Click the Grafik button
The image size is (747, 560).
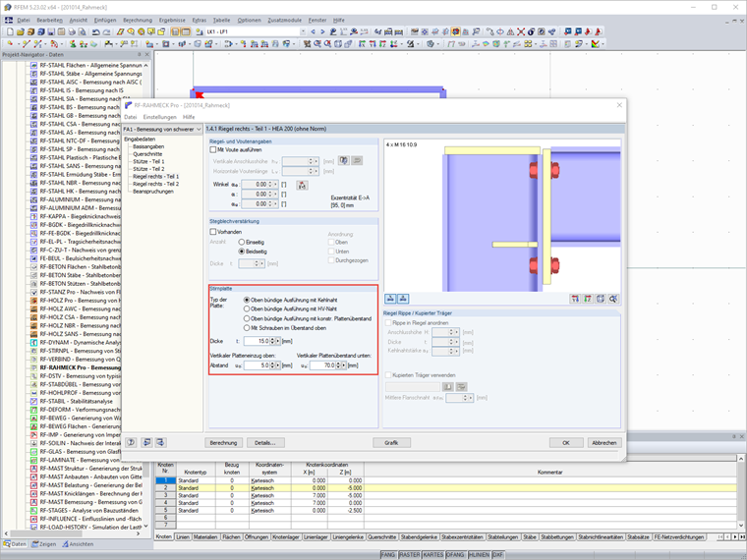click(391, 443)
